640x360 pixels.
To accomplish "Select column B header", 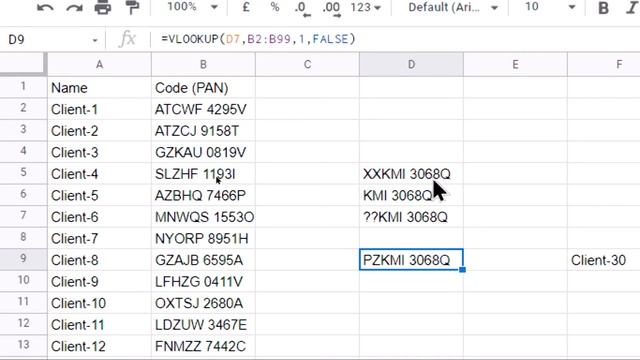I will click(x=203, y=64).
